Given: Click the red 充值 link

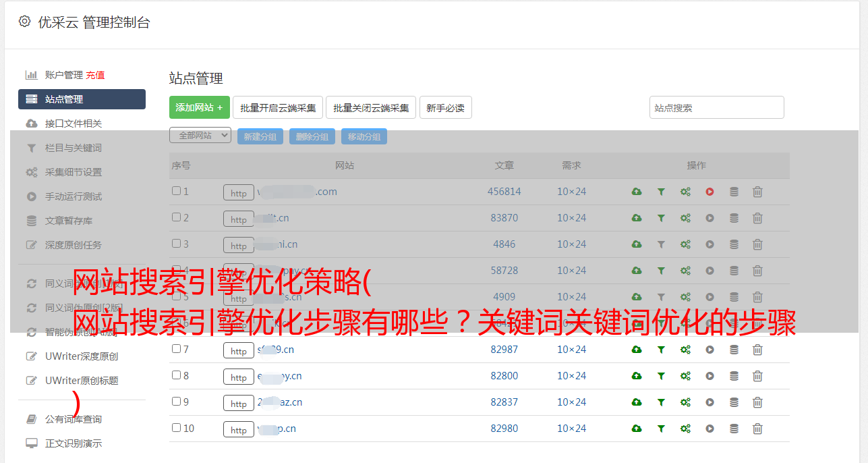Looking at the screenshot, I should click(95, 75).
